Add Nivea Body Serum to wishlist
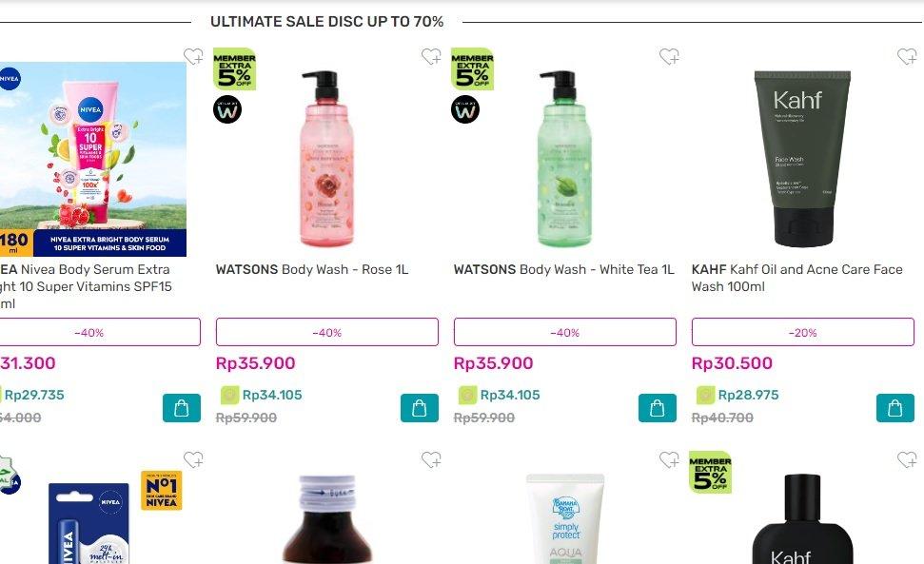Viewport: 924px width, 564px height. click(x=192, y=56)
